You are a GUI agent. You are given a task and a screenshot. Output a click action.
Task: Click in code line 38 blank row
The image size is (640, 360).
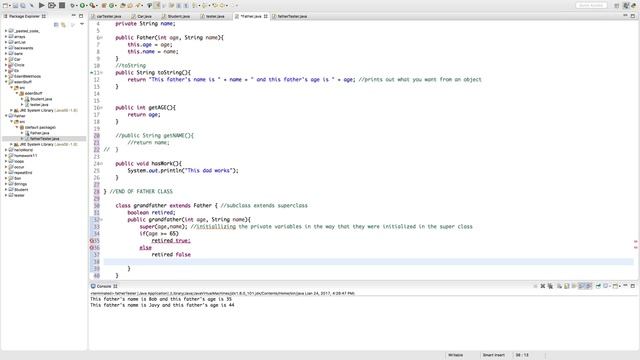pyautogui.click(x=369, y=262)
